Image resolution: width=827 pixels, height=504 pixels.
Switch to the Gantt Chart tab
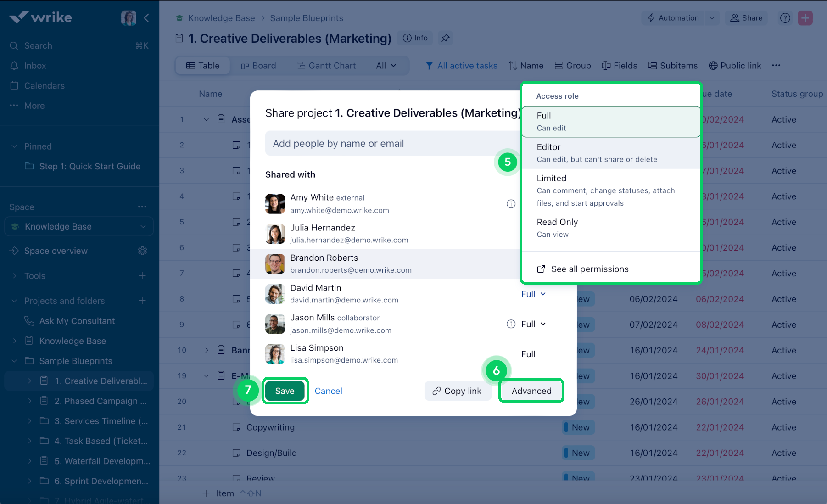coord(326,65)
